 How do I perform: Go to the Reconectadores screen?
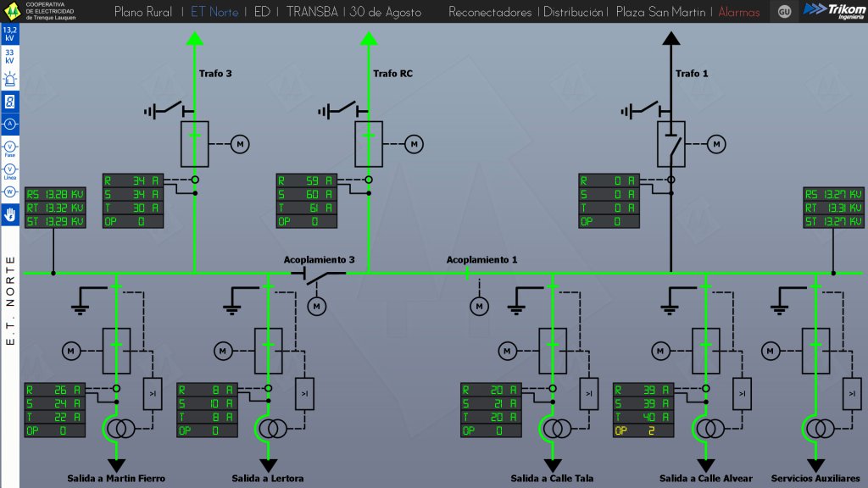click(x=490, y=12)
